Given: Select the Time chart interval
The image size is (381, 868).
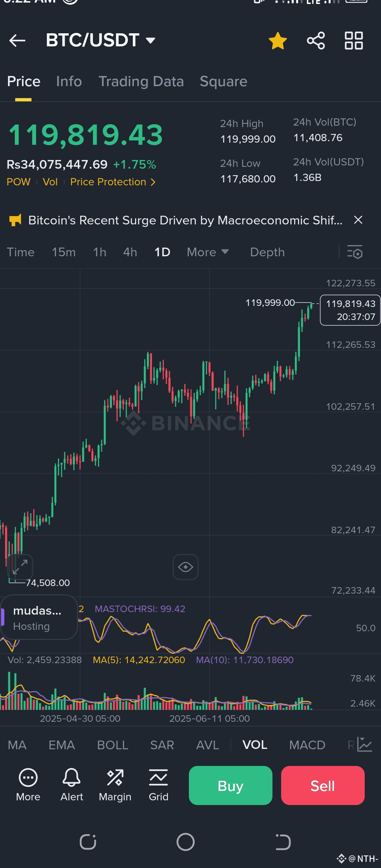Looking at the screenshot, I should [x=21, y=252].
